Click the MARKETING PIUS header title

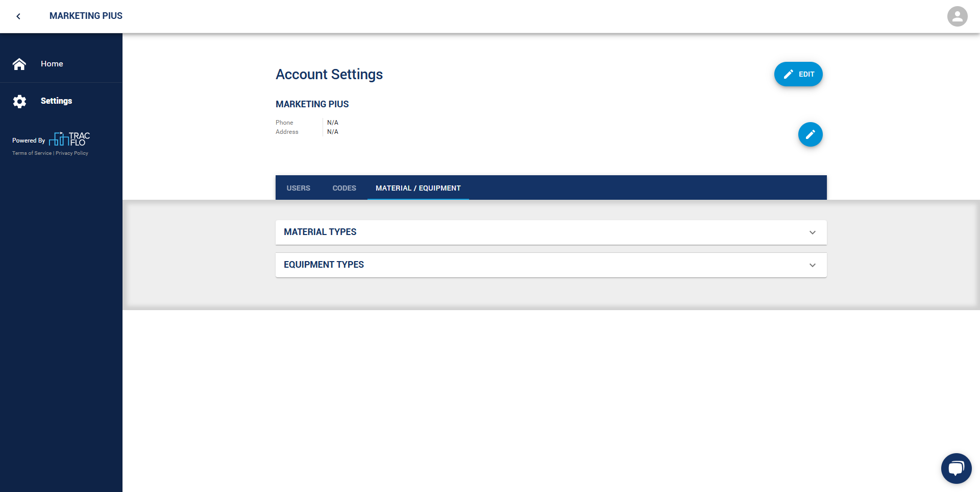pos(86,16)
